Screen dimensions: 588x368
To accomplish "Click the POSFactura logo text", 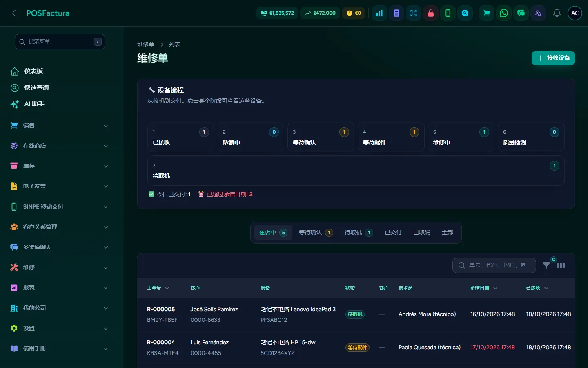I will pyautogui.click(x=48, y=13).
